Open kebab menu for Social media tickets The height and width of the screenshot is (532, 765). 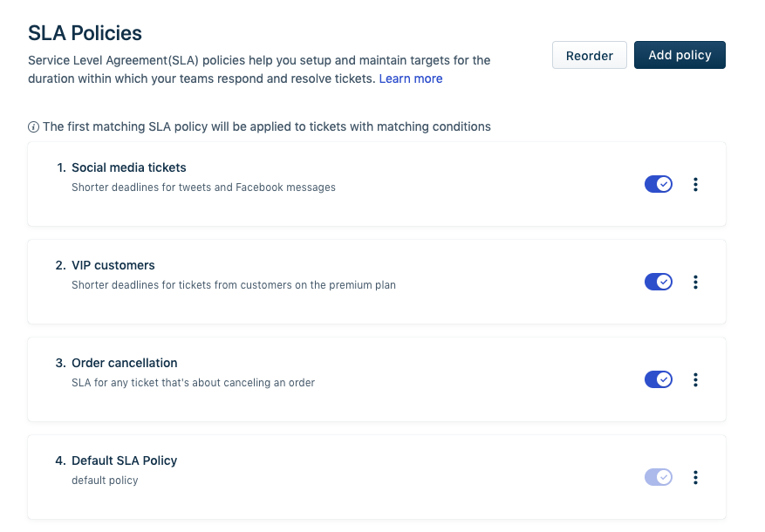[695, 184]
